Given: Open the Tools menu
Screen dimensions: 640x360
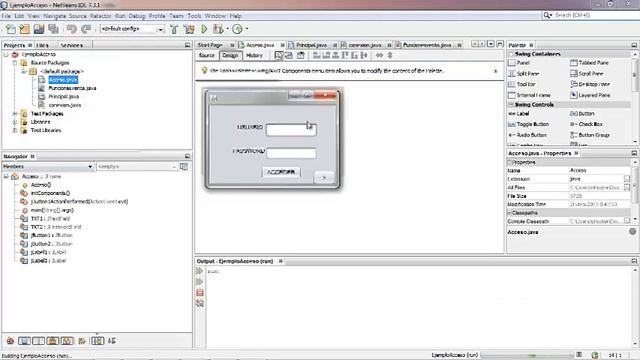Looking at the screenshot, I should (x=194, y=16).
